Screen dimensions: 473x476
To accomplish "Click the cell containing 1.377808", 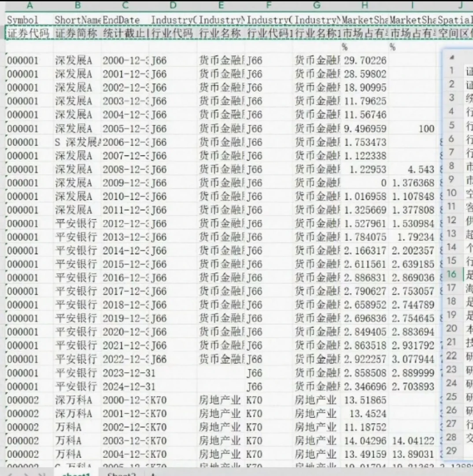I will [413, 210].
